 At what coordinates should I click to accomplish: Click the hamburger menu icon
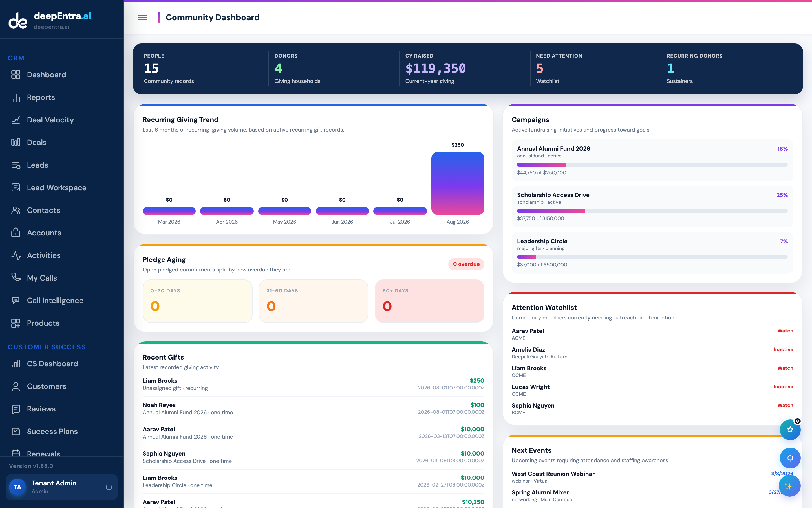click(143, 17)
